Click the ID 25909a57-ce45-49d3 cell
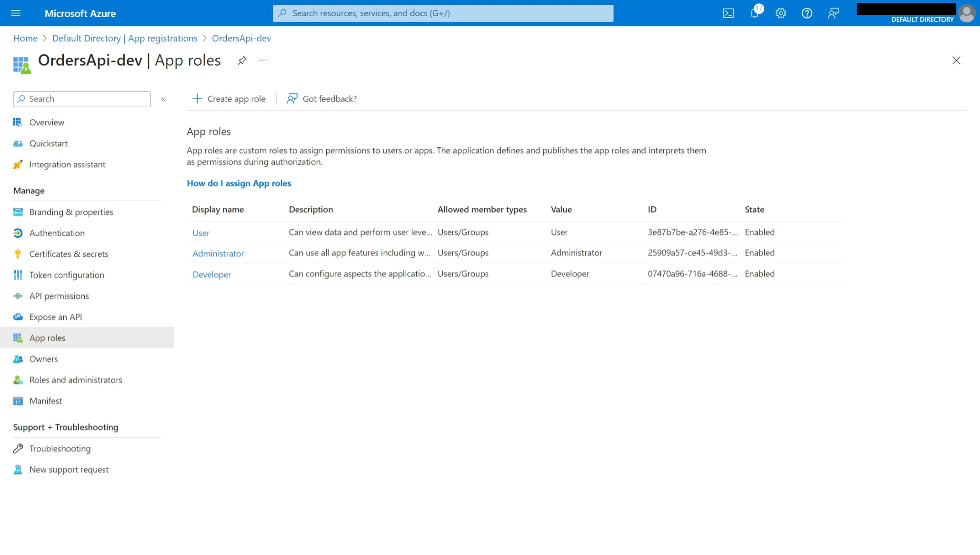The height and width of the screenshot is (555, 980). click(692, 252)
